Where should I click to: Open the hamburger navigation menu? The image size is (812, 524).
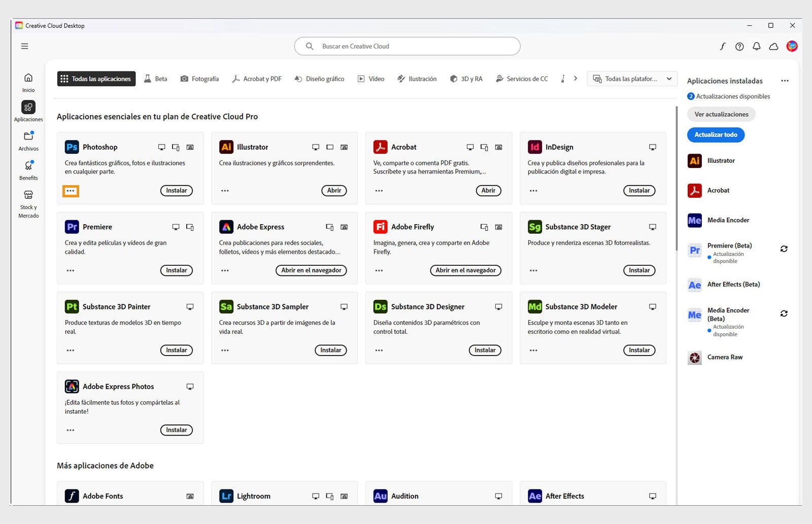24,46
